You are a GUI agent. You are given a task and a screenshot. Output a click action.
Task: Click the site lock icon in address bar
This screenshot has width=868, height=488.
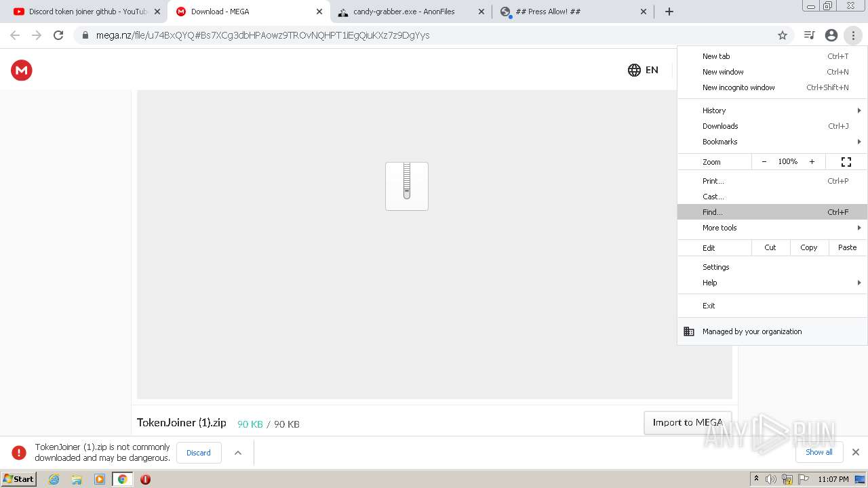(x=85, y=35)
